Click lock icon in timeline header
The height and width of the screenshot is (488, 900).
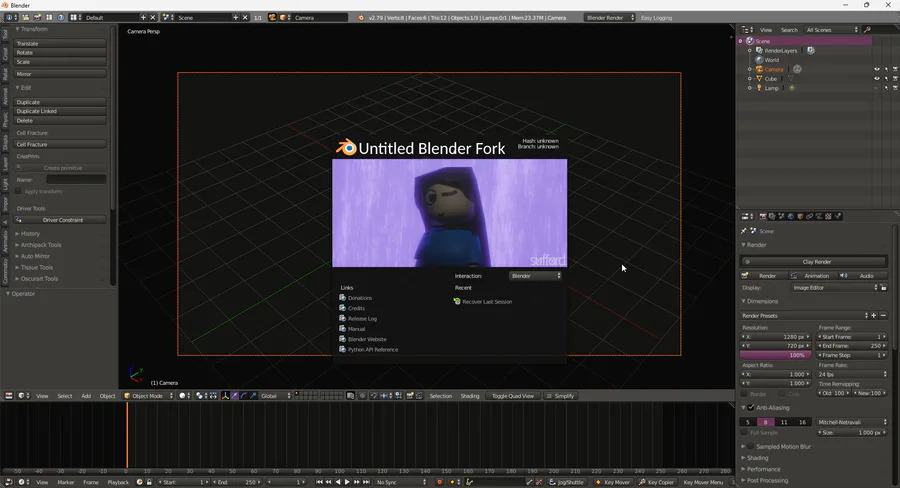click(x=149, y=482)
